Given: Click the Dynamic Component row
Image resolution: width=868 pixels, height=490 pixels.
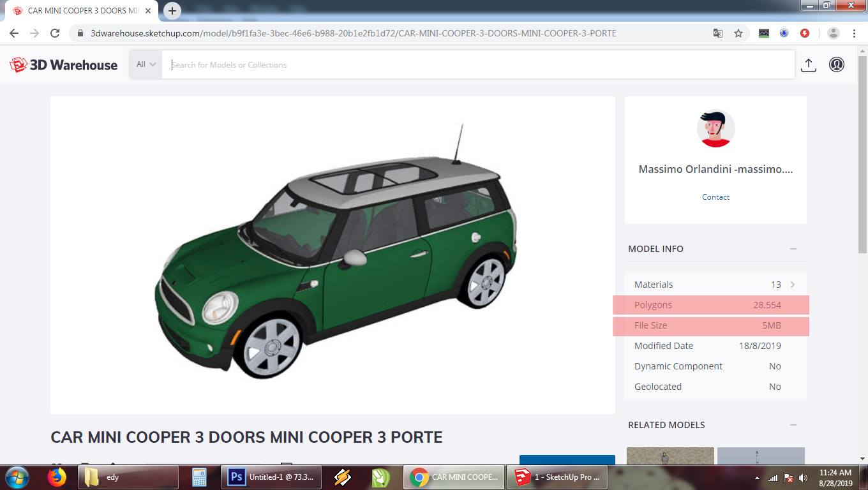Looking at the screenshot, I should (x=715, y=366).
